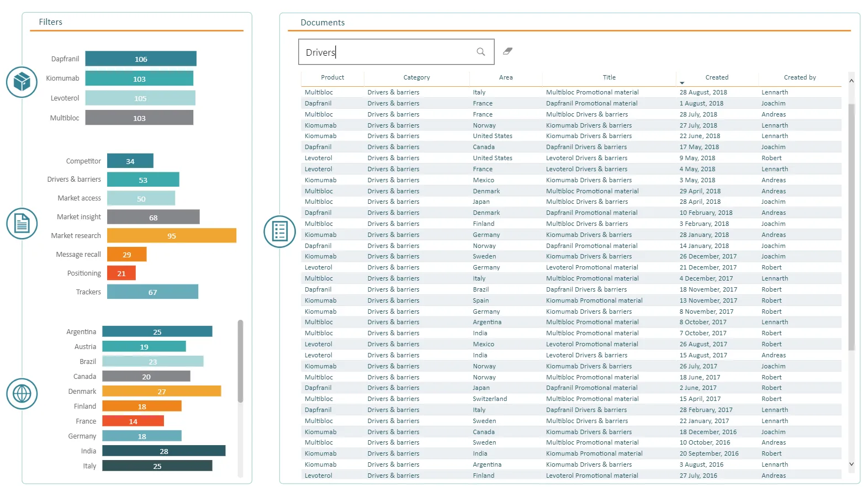The image size is (868, 491).
Task: Select the Denmark area bar
Action: (x=162, y=391)
